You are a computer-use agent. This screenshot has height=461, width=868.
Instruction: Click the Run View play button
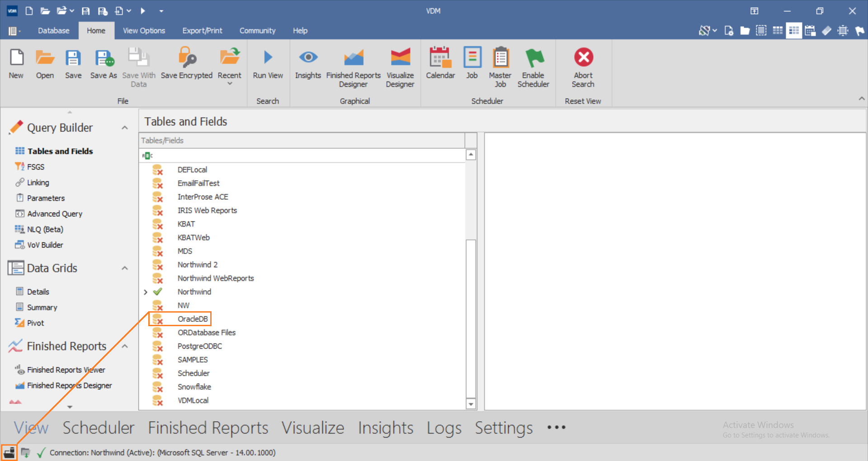268,64
